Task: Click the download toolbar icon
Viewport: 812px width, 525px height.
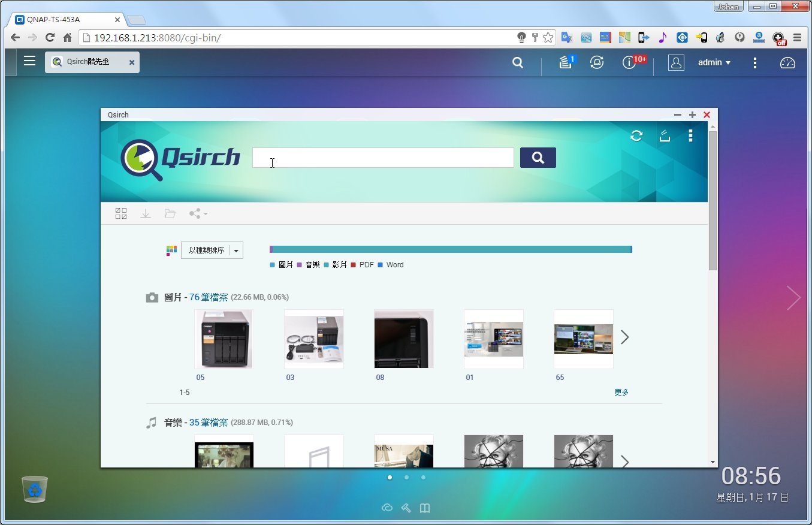Action: (x=146, y=213)
